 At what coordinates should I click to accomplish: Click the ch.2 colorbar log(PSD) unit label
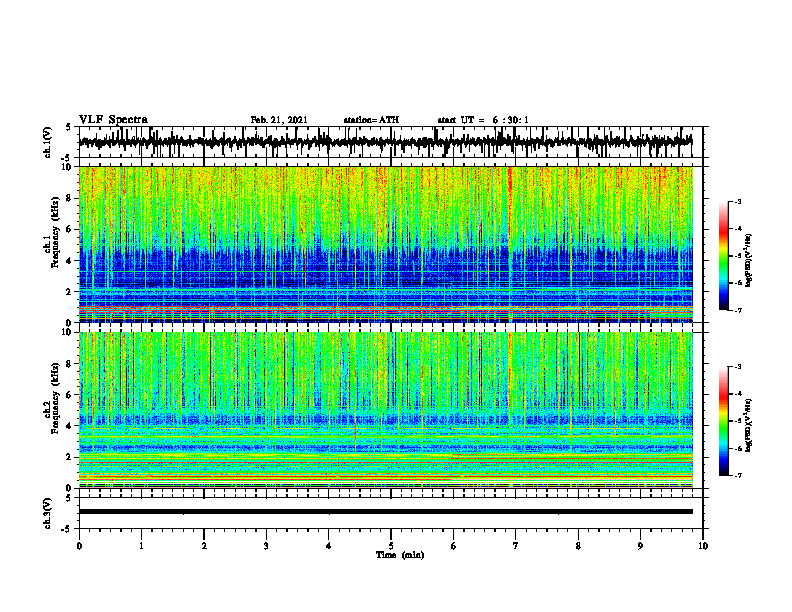tap(749, 425)
